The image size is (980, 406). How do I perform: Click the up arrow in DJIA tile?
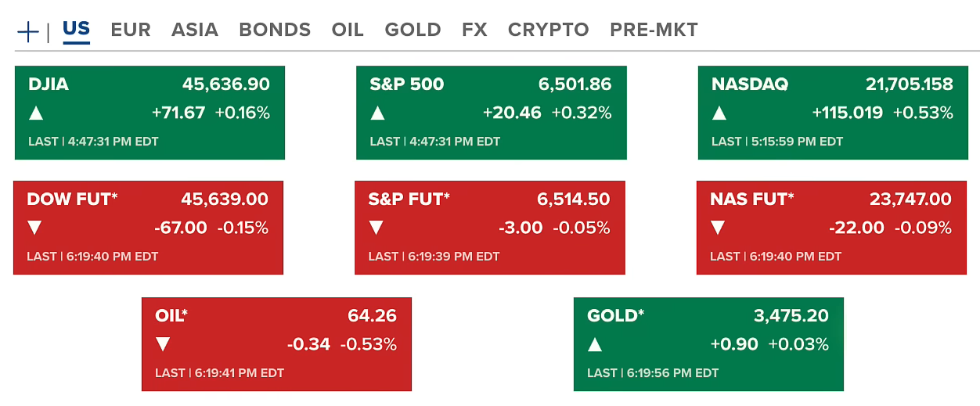point(36,113)
